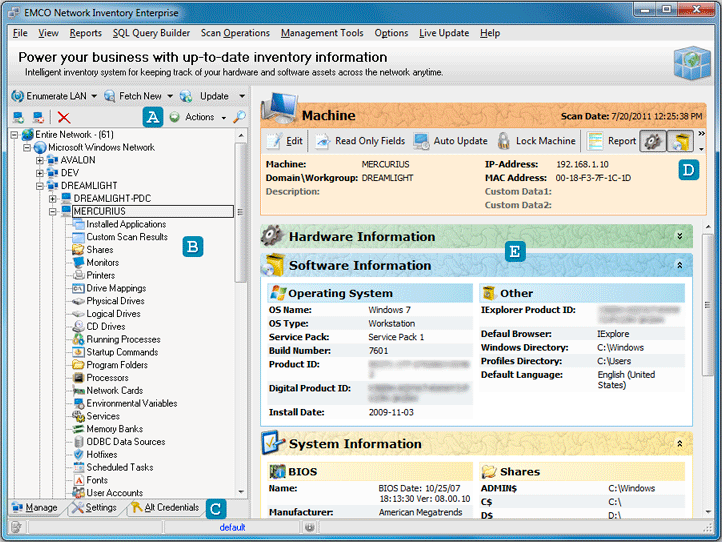Click the Fetch New toolbar icon
This screenshot has width=722, height=542.
pyautogui.click(x=110, y=96)
